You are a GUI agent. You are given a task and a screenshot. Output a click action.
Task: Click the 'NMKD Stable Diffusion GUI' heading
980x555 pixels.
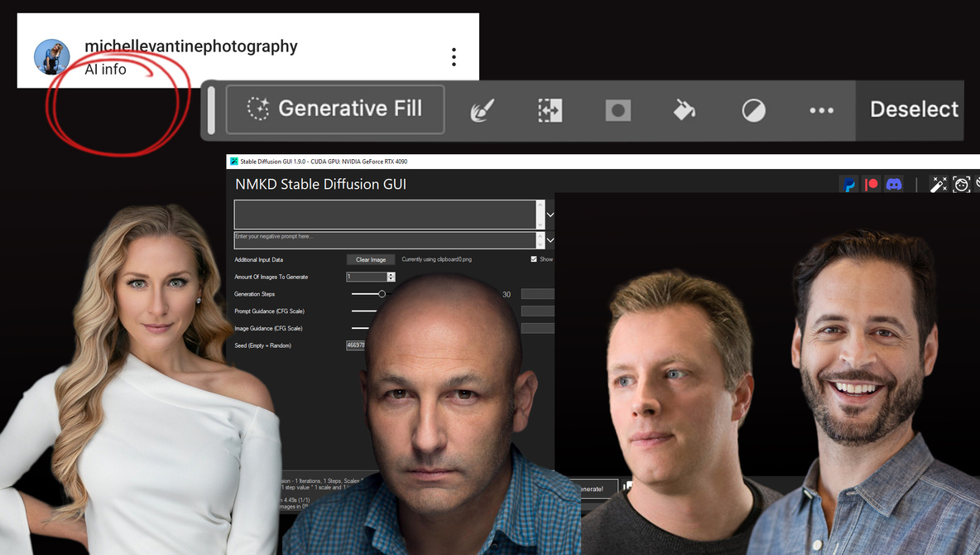(320, 185)
